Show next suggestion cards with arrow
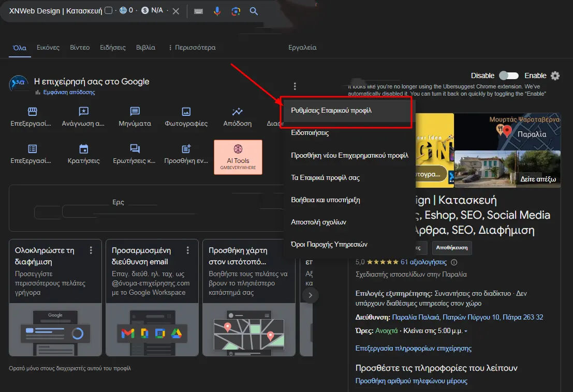Viewport: 573px width, 392px height. click(x=310, y=295)
